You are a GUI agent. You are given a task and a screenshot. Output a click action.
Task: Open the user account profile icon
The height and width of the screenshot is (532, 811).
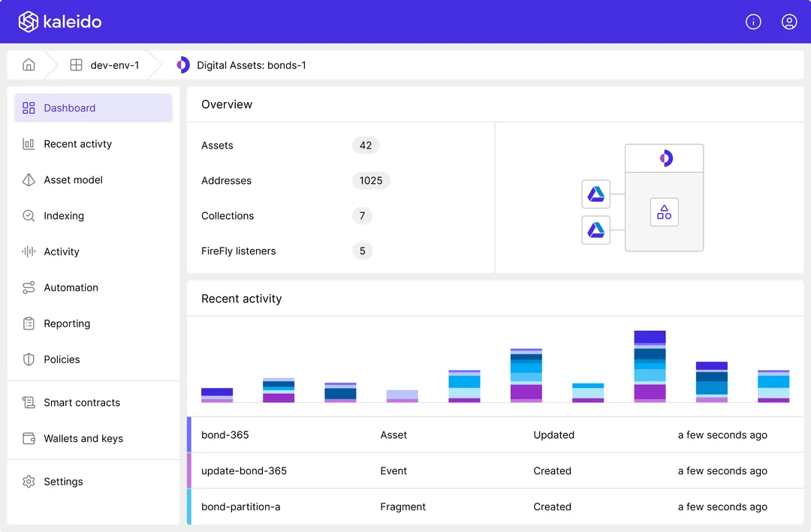(x=788, y=22)
